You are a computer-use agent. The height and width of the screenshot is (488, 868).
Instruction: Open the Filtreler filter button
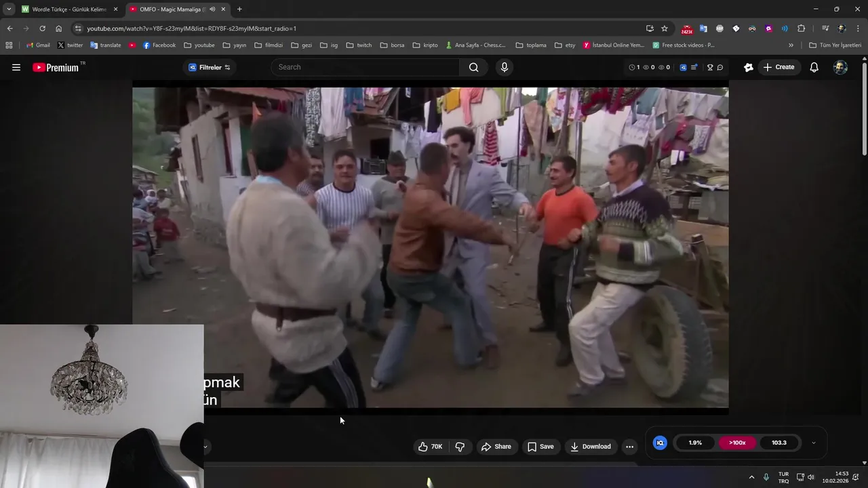coord(210,67)
